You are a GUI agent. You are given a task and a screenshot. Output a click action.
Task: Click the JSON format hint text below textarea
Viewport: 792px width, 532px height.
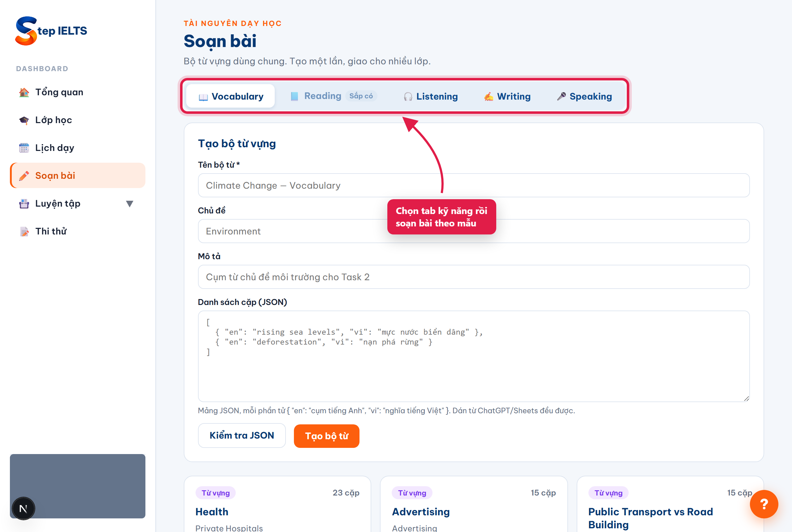click(x=386, y=410)
